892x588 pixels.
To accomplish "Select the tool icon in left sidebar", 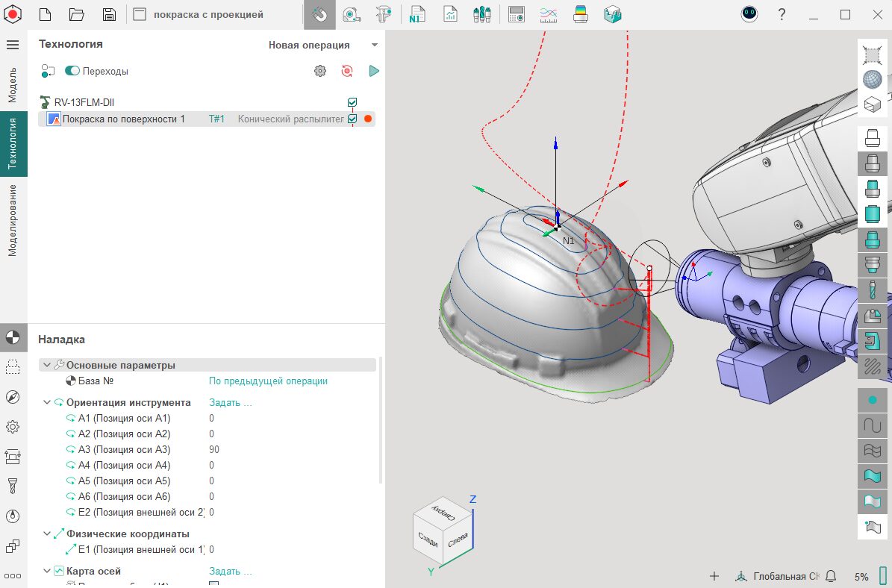I will pyautogui.click(x=13, y=487).
